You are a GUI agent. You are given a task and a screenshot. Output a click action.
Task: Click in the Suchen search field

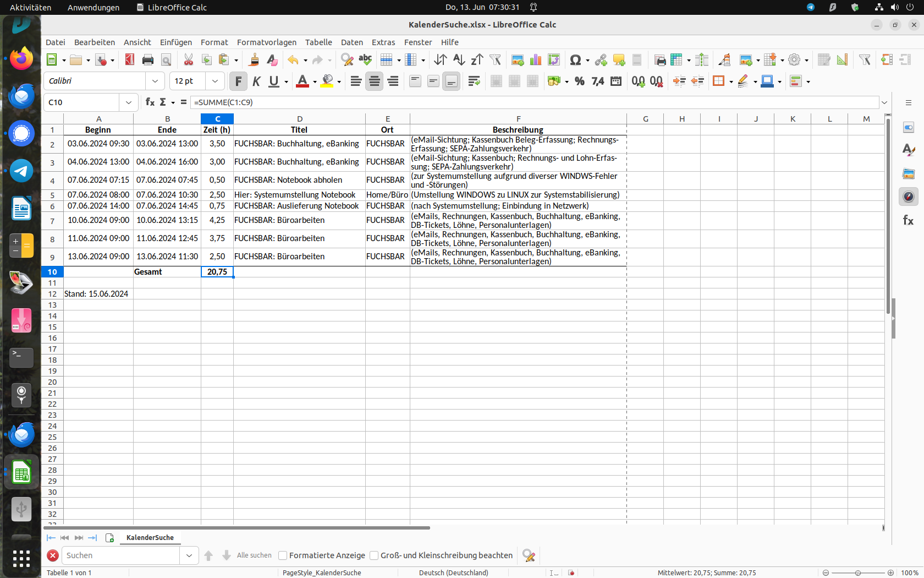coord(121,555)
